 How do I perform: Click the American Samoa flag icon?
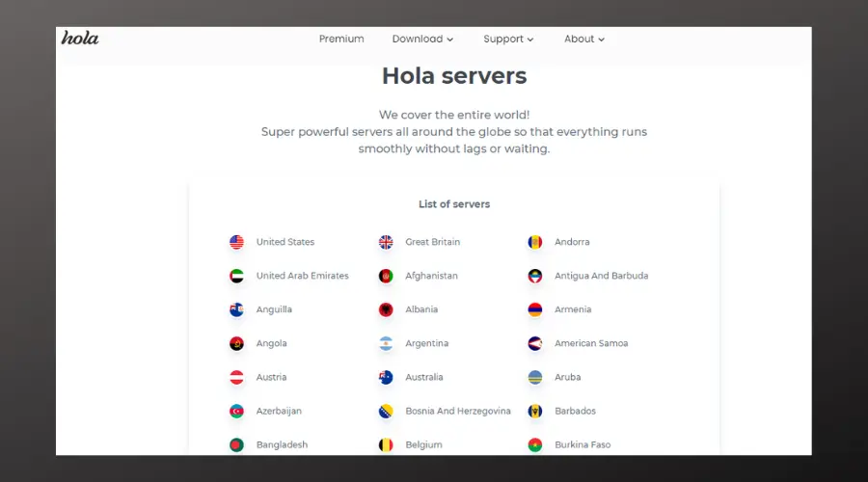click(x=534, y=343)
